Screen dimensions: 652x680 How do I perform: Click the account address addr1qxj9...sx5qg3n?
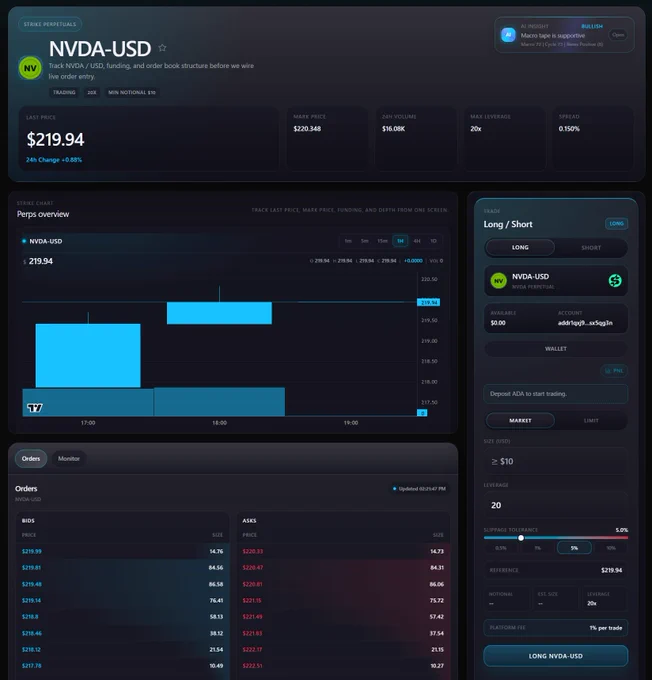585,323
